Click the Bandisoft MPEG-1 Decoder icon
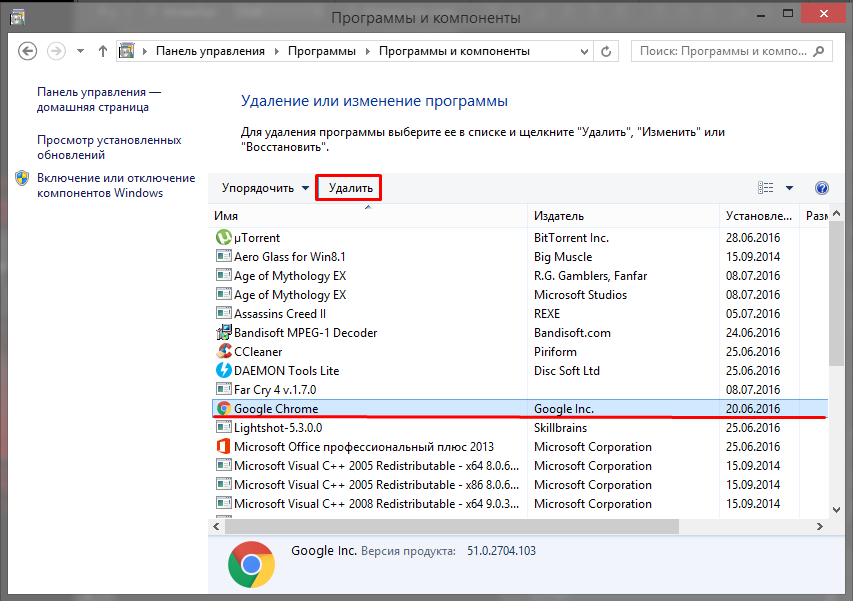 pyautogui.click(x=223, y=333)
